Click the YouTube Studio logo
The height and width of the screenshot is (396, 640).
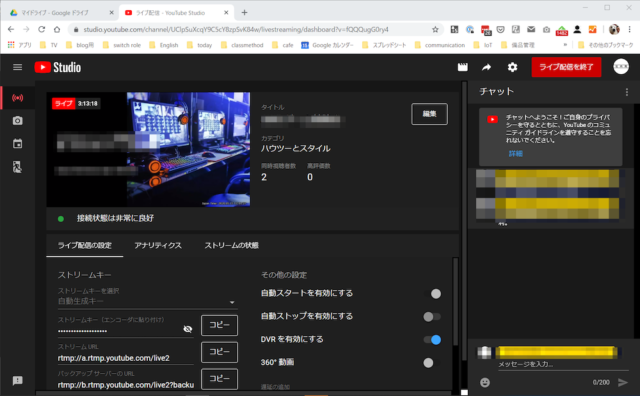[x=58, y=67]
